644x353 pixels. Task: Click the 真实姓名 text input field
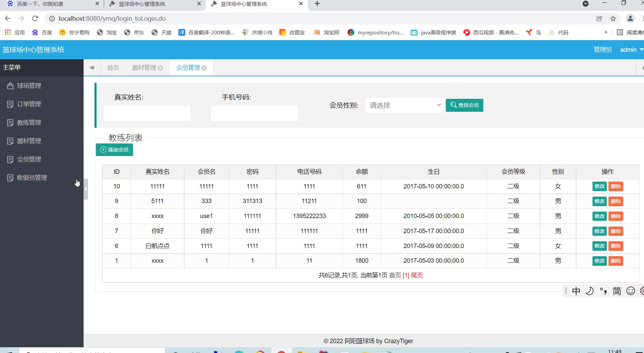(x=147, y=113)
